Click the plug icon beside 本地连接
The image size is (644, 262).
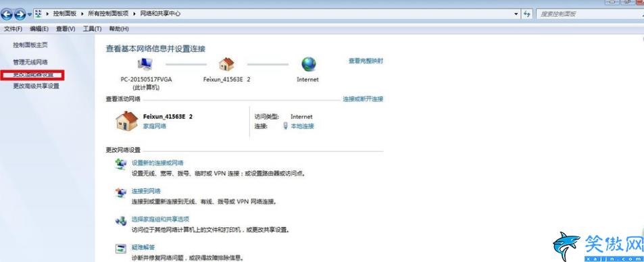coord(285,126)
